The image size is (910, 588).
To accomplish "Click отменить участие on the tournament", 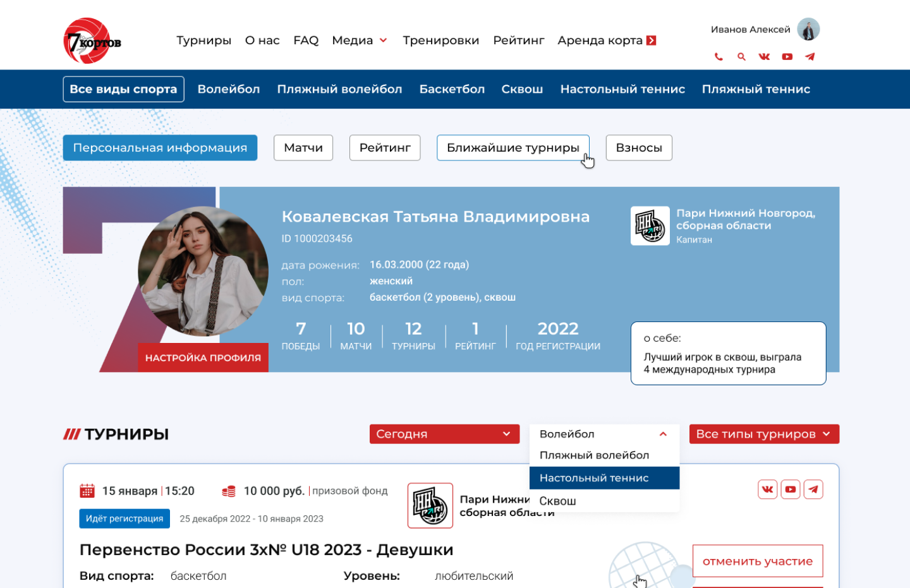I will [x=757, y=561].
